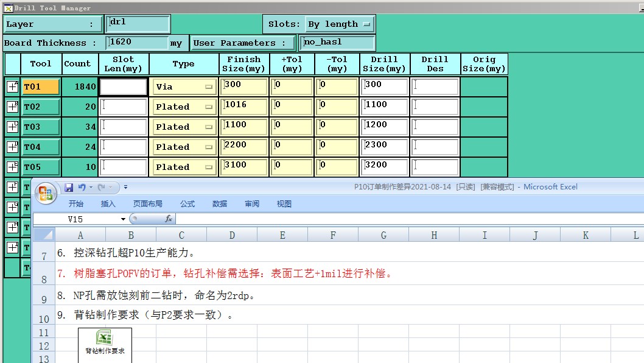Open the 审阅 ribbon tab
This screenshot has width=644, height=363.
point(252,204)
